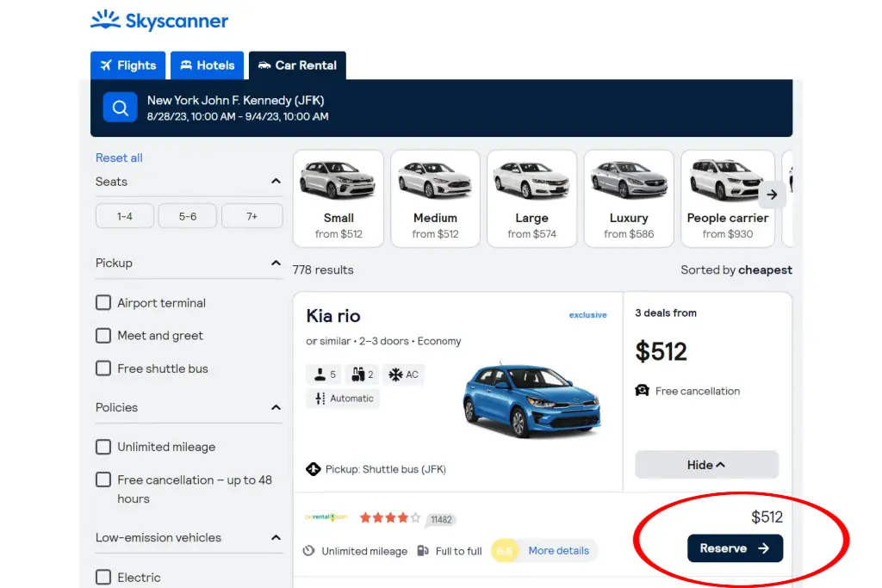Check the Airport terminal checkbox
Viewport: 882px width, 588px height.
(x=103, y=302)
